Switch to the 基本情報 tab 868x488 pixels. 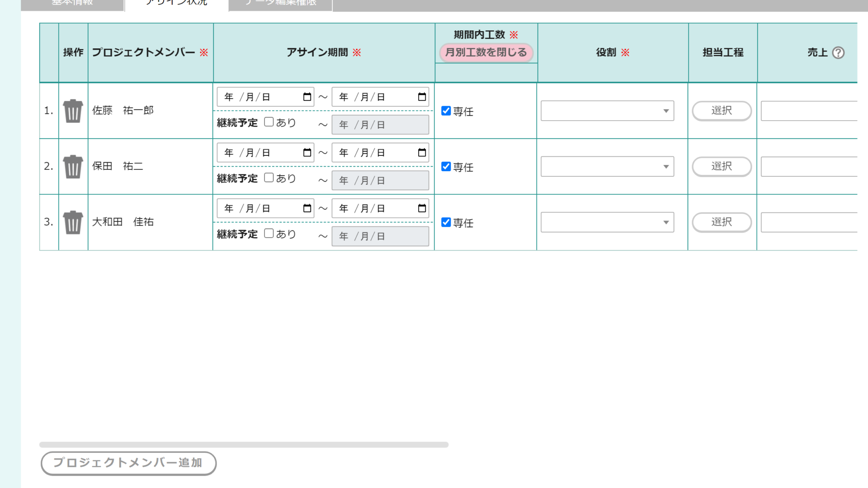pos(72,4)
